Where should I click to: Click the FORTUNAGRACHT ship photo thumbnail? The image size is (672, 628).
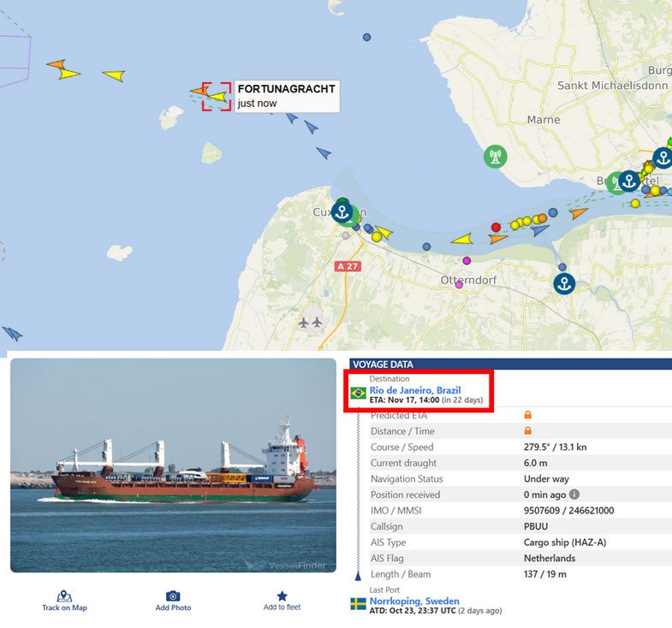coord(173,465)
